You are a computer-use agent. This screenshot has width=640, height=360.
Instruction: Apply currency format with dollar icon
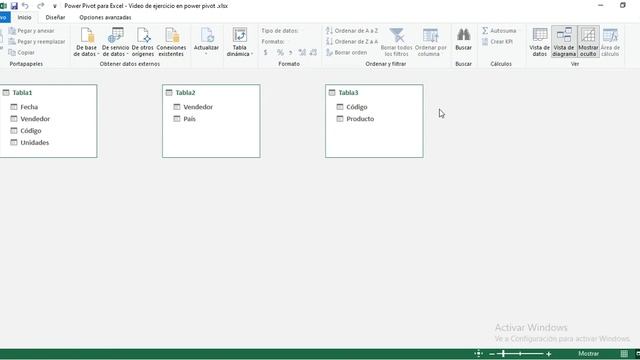pyautogui.click(x=266, y=52)
